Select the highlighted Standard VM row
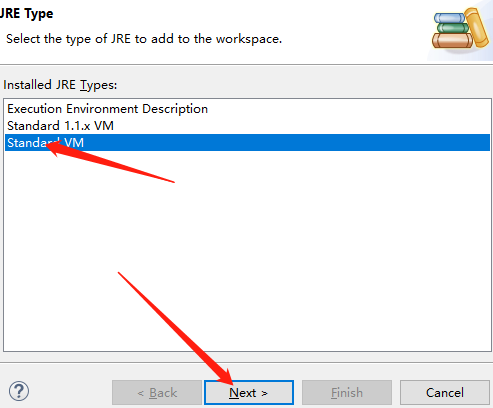The image size is (493, 408). [x=247, y=143]
